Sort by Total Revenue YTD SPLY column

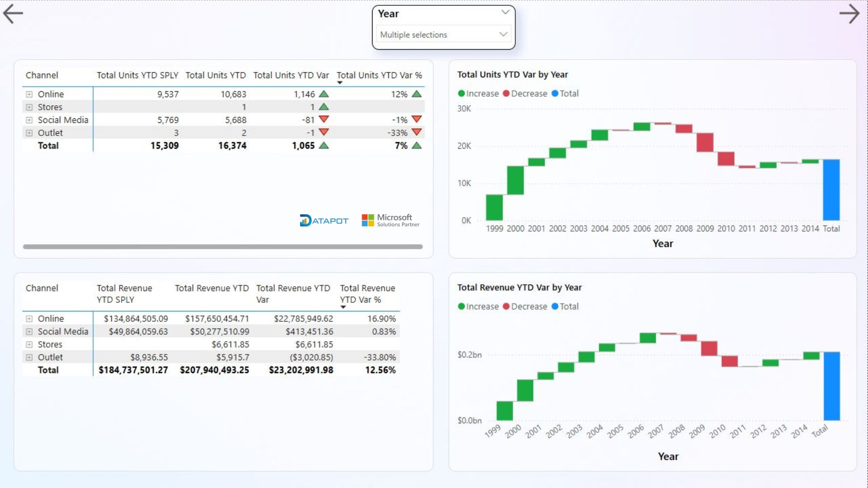[124, 294]
